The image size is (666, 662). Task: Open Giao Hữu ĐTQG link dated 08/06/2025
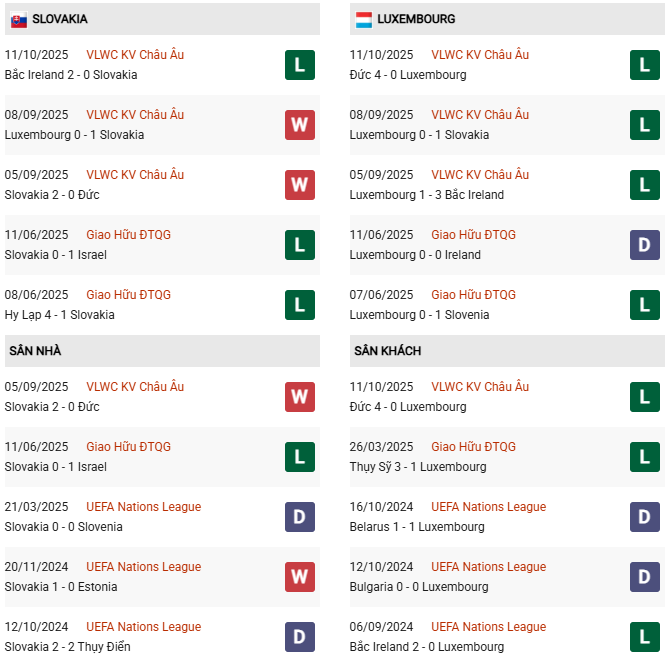point(128,295)
